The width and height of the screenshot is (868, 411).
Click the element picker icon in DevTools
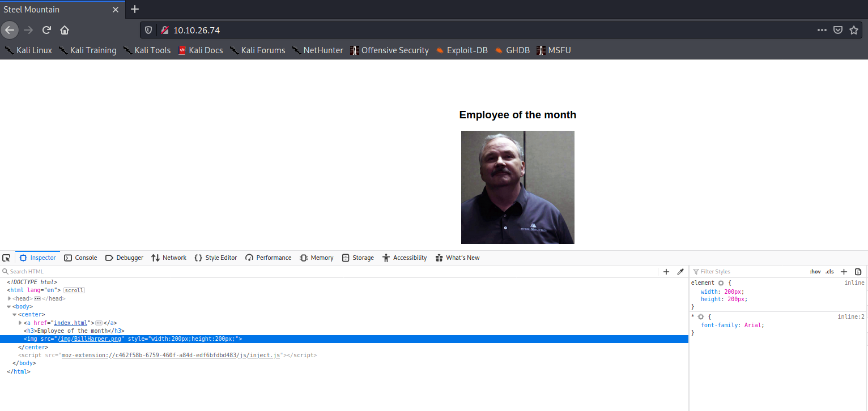pyautogui.click(x=6, y=258)
